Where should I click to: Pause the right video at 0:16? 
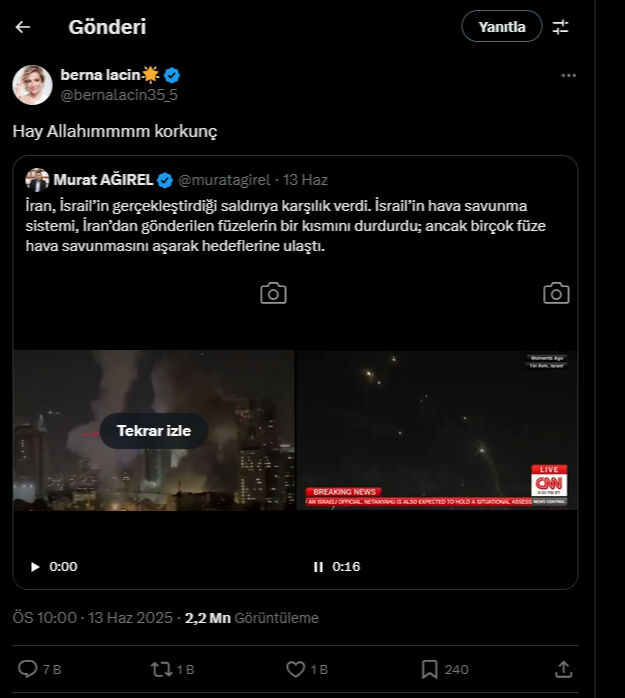click(x=318, y=567)
